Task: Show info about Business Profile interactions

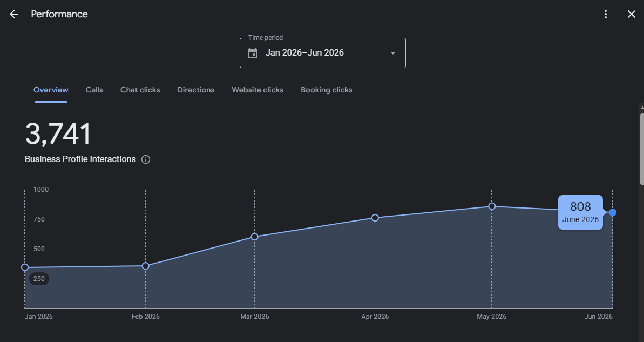Action: click(x=146, y=159)
